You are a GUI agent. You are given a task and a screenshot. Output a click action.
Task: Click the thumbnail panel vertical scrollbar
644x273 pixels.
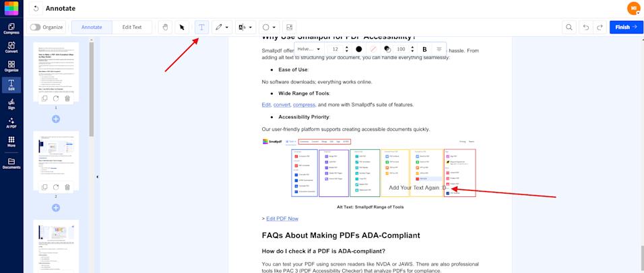pos(92,88)
